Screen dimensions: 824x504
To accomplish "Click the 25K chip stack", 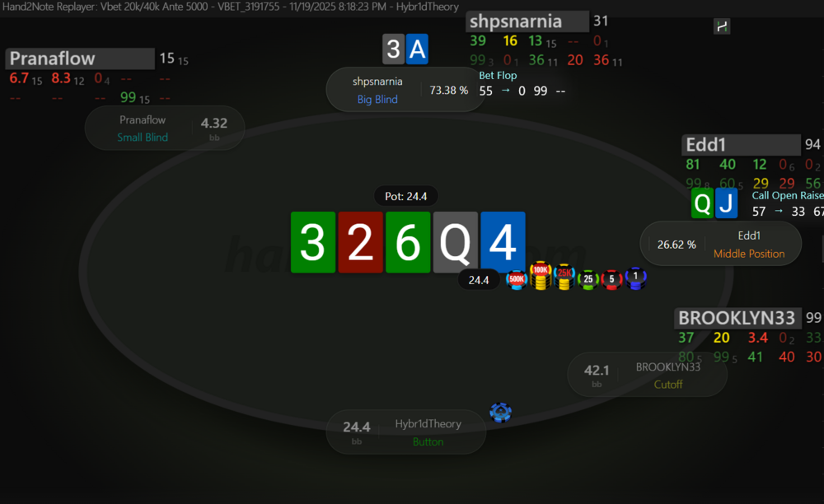I will coord(564,278).
